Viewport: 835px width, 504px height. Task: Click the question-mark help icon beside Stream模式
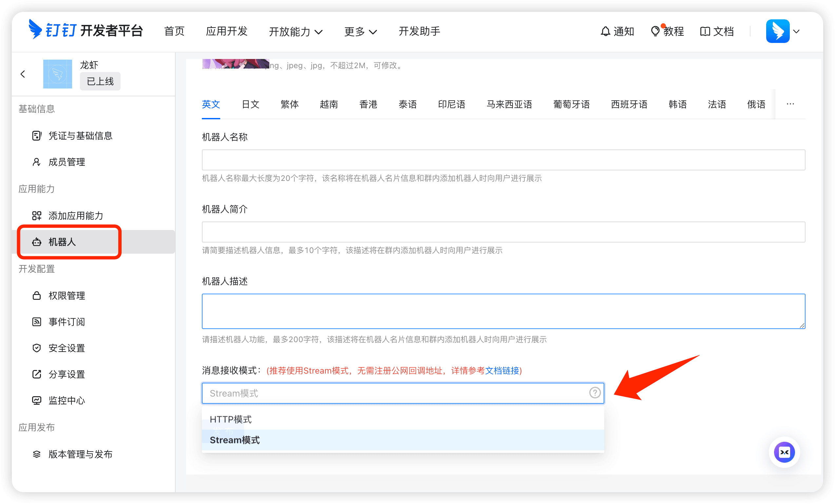pos(595,393)
